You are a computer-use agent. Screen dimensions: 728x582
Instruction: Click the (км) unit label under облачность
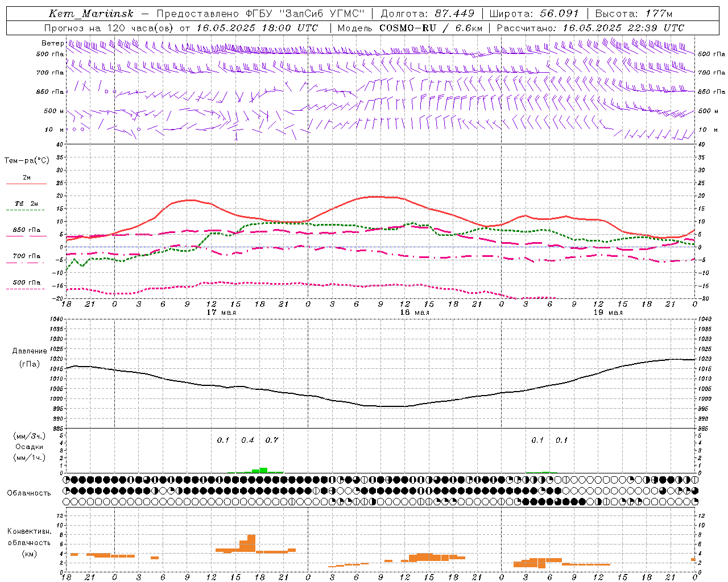click(x=29, y=554)
